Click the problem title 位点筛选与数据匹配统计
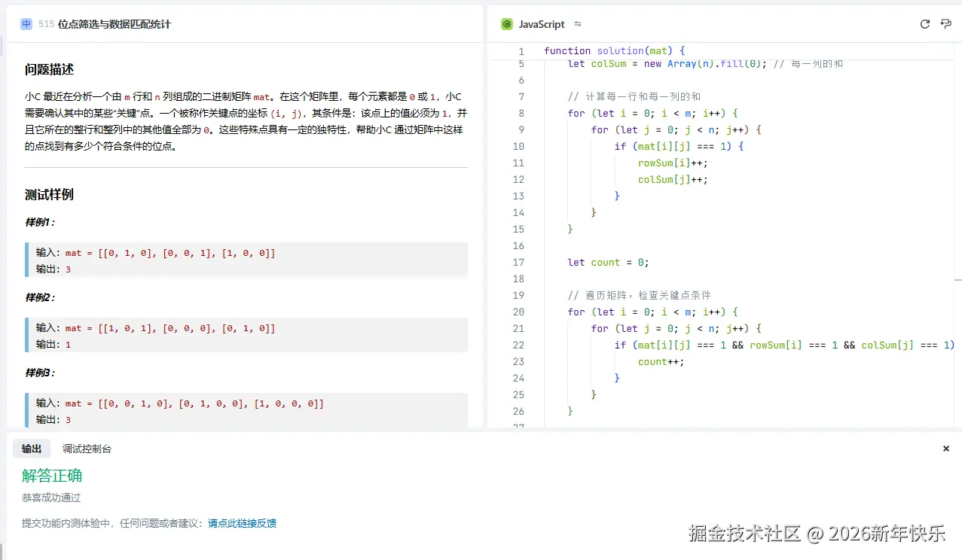 (x=114, y=24)
